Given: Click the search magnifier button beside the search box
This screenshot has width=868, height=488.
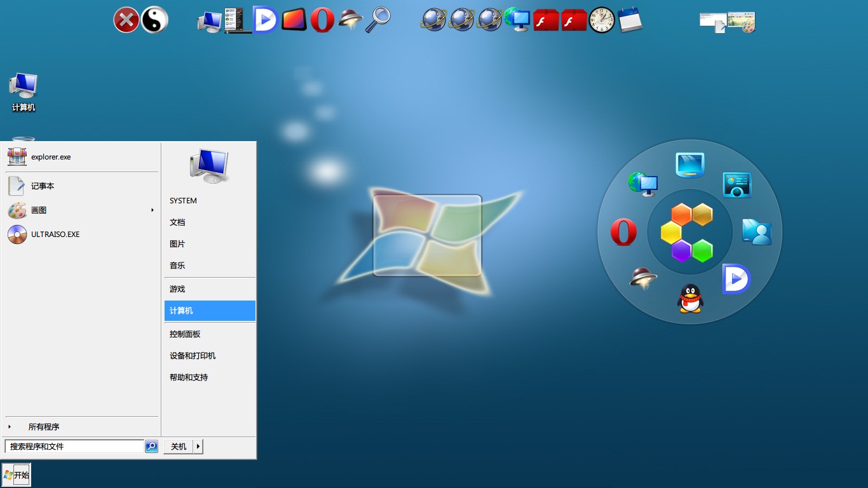Looking at the screenshot, I should 151,447.
